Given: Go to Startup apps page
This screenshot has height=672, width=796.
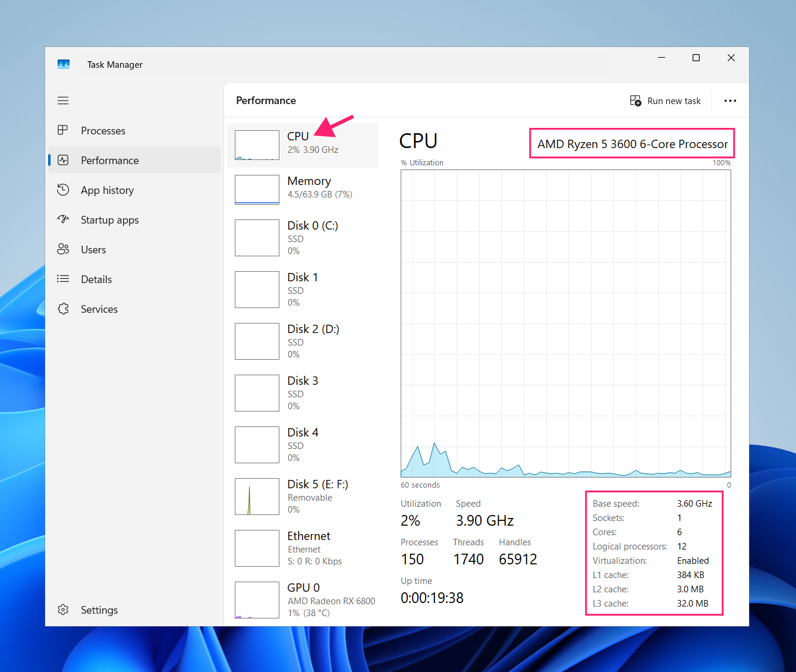Looking at the screenshot, I should tap(109, 219).
